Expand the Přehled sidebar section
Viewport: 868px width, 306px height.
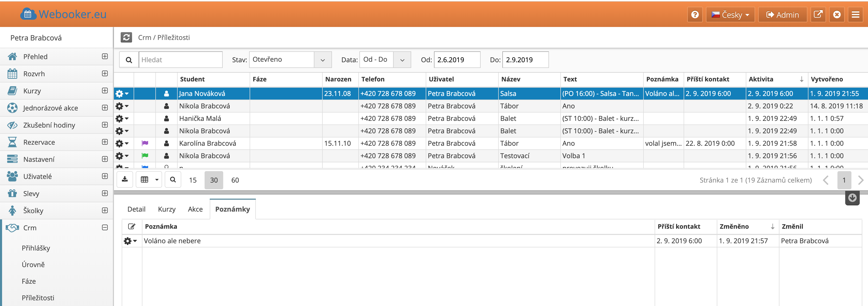click(105, 56)
